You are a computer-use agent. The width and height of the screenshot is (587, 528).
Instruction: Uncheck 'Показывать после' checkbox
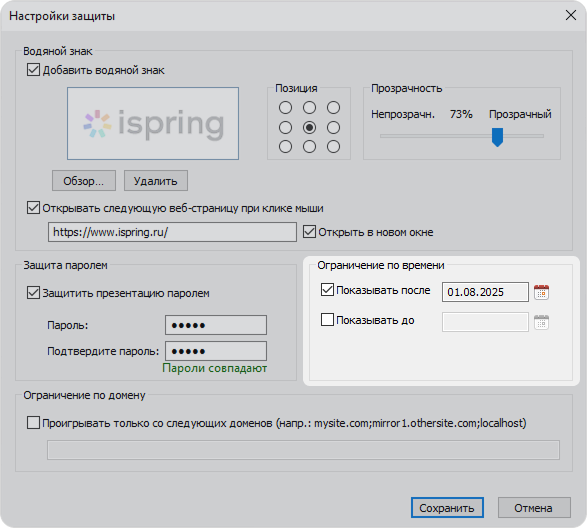coord(327,289)
